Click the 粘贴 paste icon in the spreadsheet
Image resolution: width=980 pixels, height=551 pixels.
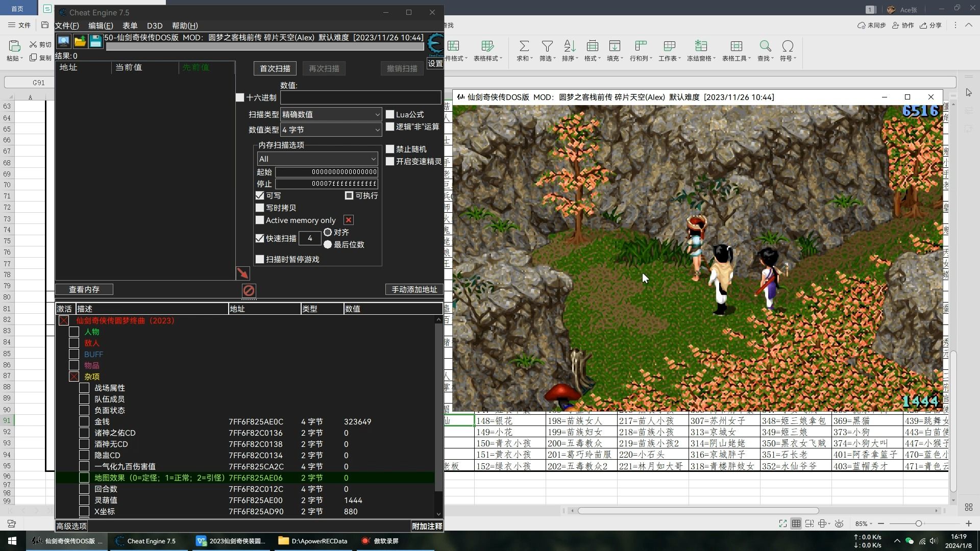(14, 46)
